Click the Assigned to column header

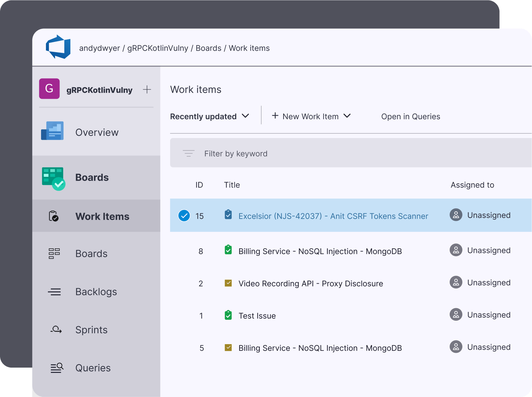click(x=472, y=185)
